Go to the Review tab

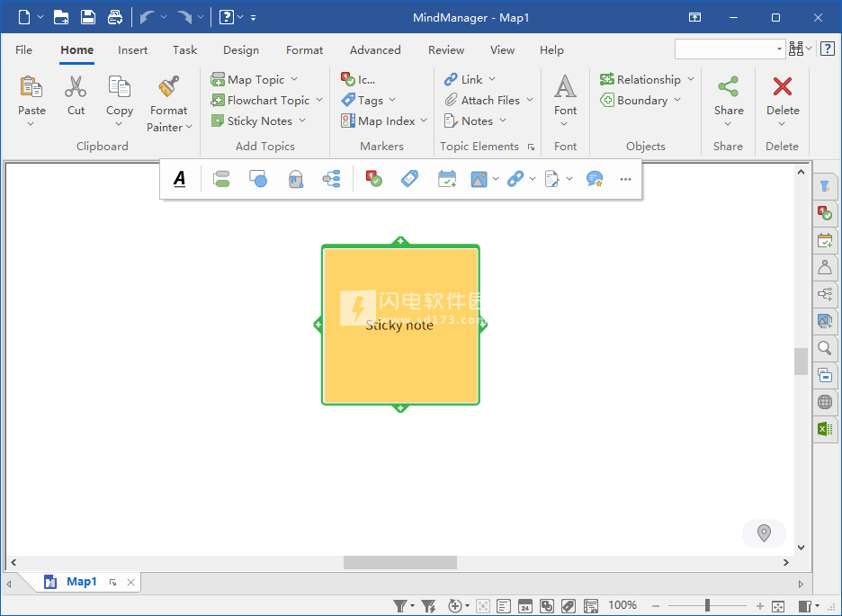pos(446,49)
